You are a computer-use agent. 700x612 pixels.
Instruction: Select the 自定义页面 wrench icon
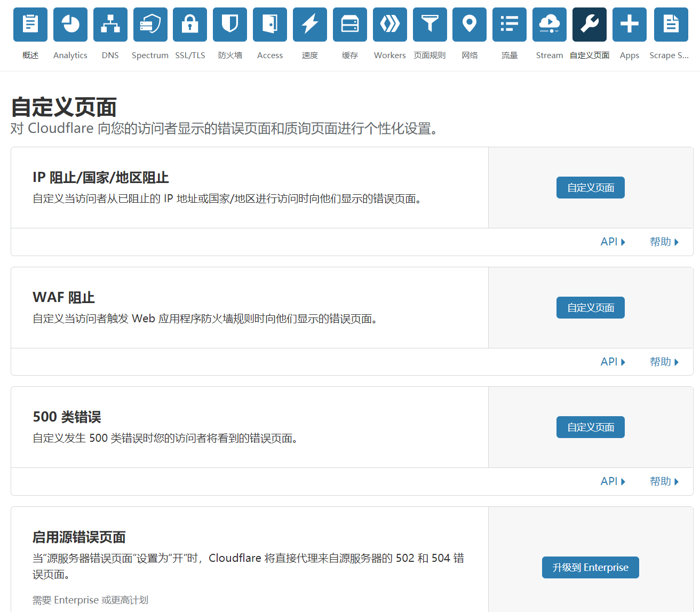[x=590, y=25]
